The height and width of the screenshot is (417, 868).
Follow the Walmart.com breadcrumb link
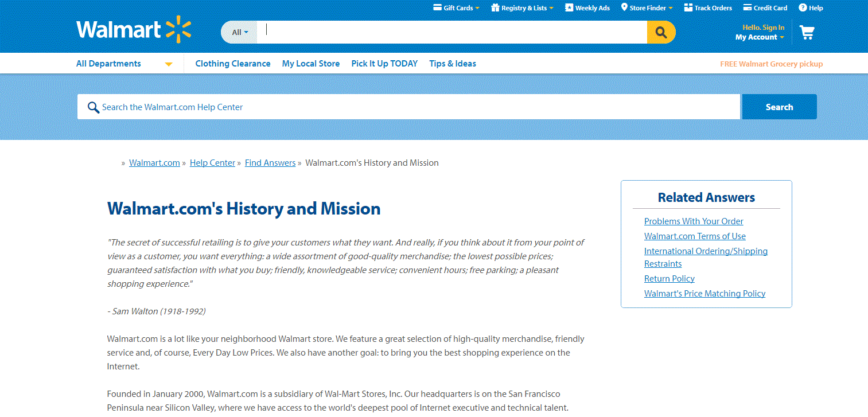point(154,163)
